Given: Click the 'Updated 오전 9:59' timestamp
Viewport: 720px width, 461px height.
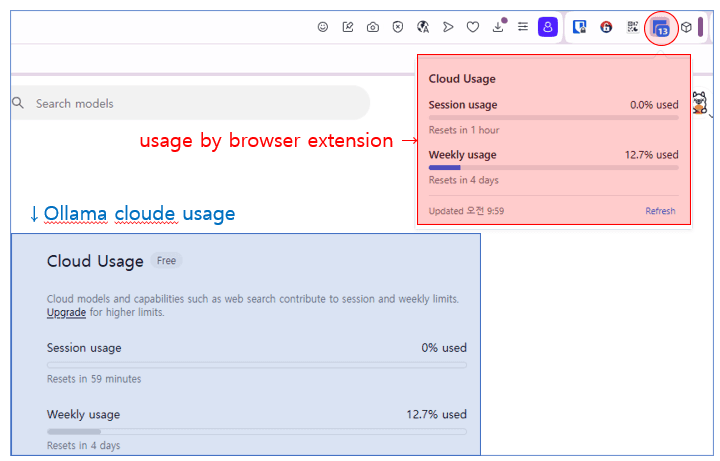Looking at the screenshot, I should tap(466, 211).
